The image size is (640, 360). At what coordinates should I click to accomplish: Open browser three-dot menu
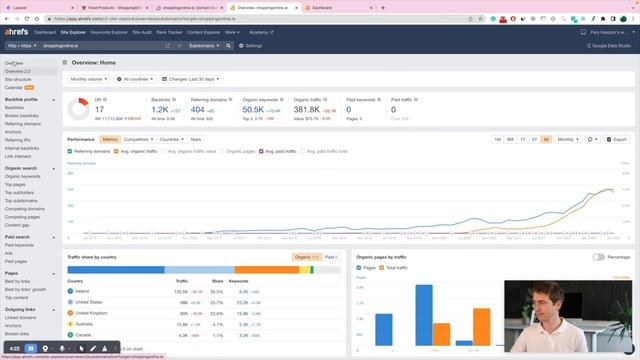[x=634, y=19]
